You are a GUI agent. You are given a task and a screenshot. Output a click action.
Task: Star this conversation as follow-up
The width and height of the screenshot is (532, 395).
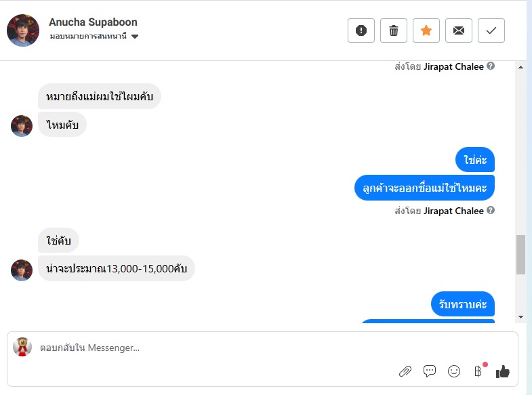point(426,30)
